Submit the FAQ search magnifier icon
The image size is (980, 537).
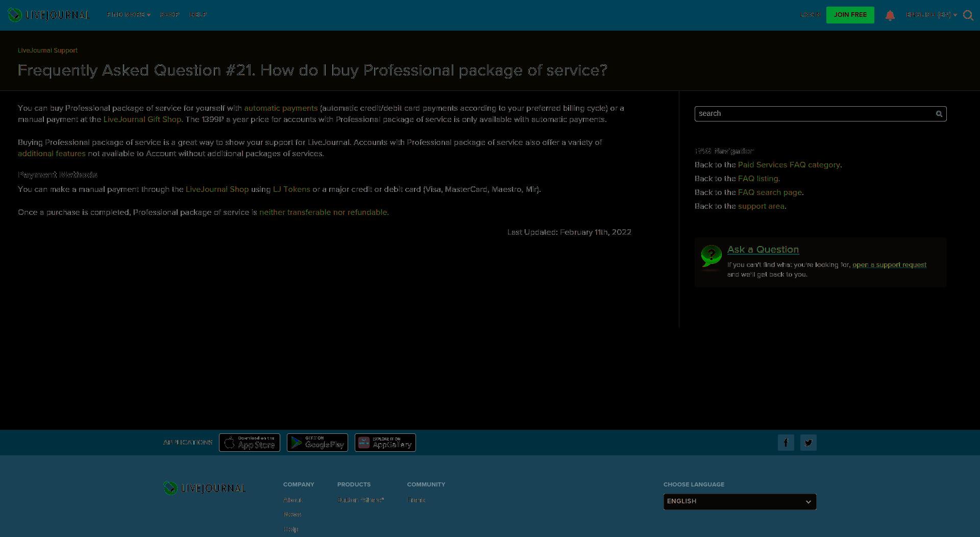click(x=939, y=114)
